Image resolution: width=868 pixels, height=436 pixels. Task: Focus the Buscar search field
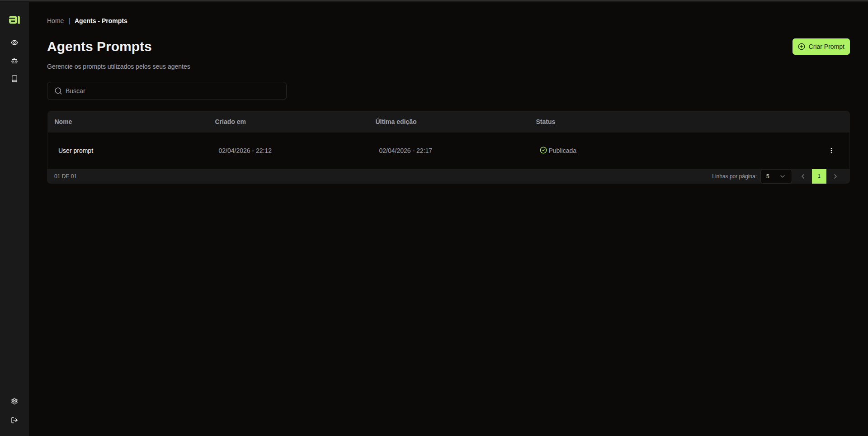click(167, 91)
